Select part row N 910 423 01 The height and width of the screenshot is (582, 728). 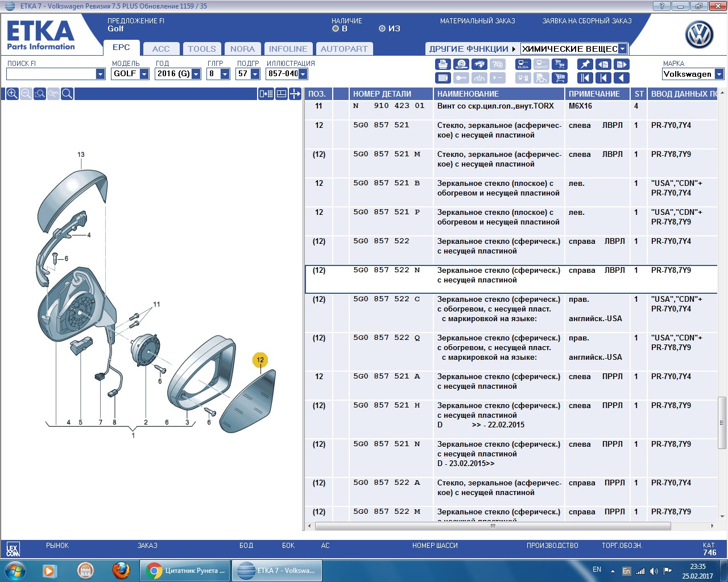(511, 110)
